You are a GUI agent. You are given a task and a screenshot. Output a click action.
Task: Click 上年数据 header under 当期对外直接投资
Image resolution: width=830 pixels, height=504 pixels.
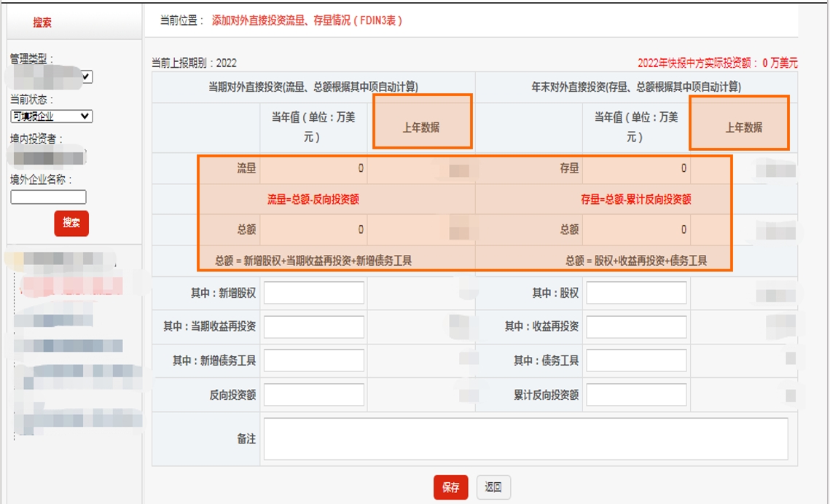click(x=421, y=127)
